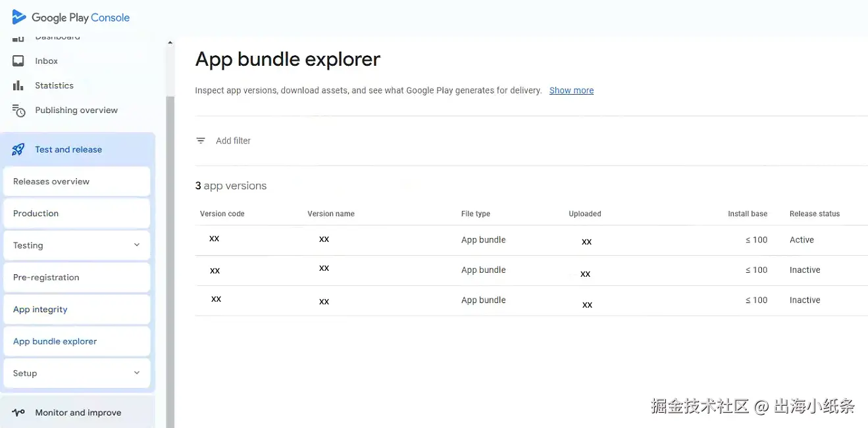Click the filter lines icon
Image resolution: width=868 pixels, height=428 pixels.
coord(201,141)
